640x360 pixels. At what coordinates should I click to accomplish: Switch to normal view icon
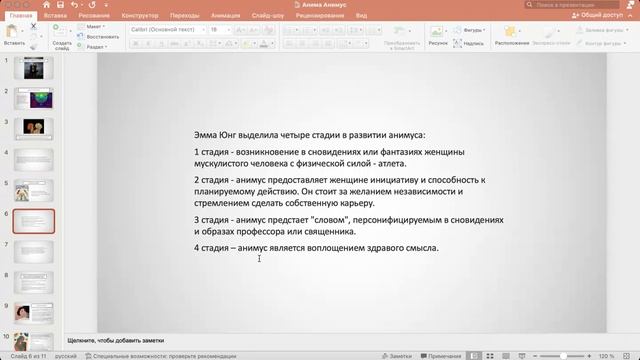[473, 356]
